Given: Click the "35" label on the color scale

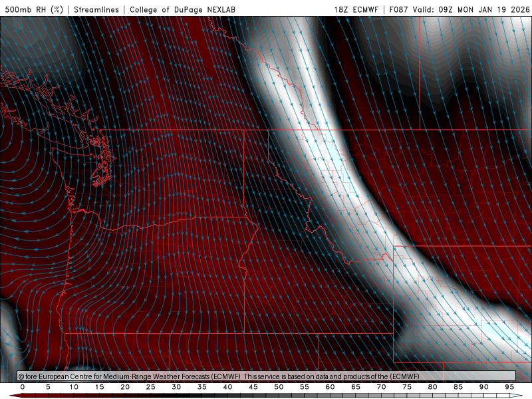Looking at the screenshot, I should tap(202, 387).
